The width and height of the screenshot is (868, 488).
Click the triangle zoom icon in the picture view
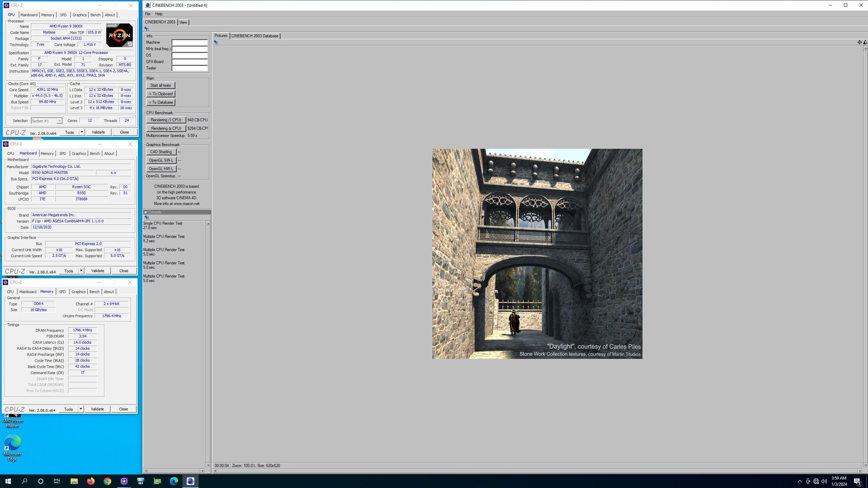coord(865,42)
